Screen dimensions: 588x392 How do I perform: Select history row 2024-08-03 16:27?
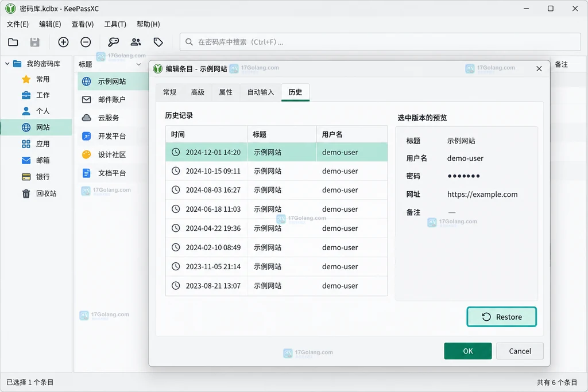277,190
